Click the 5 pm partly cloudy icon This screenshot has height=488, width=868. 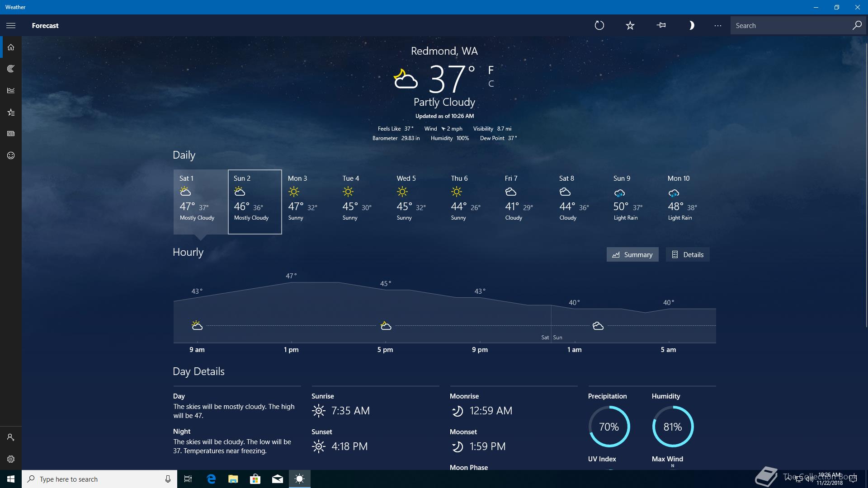[386, 325]
